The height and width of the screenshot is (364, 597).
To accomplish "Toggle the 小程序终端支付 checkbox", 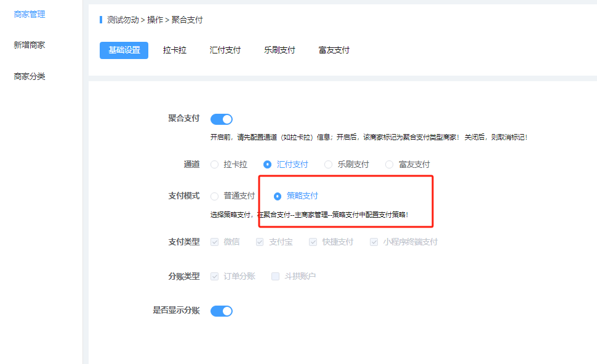I will 374,242.
